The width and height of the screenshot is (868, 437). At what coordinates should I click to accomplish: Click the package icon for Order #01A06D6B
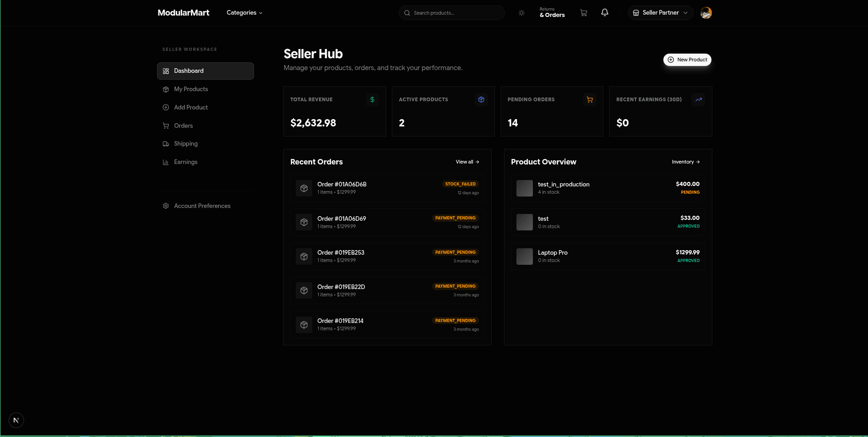click(x=304, y=188)
